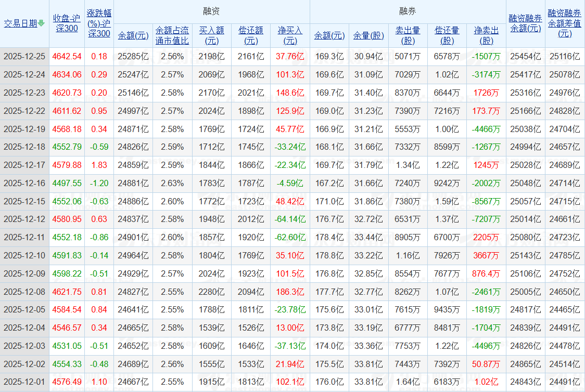
Task: Select date cell 2025-12-08
Action: coord(24,292)
